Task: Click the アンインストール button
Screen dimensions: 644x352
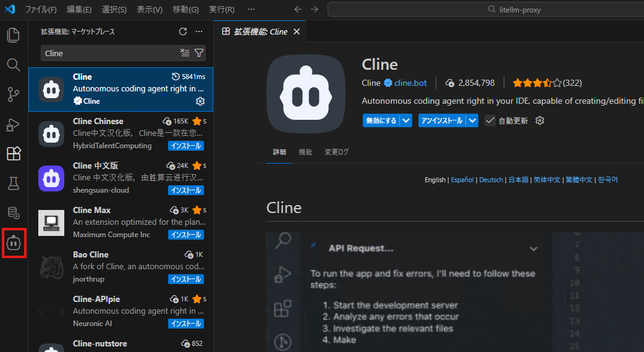Action: point(442,120)
